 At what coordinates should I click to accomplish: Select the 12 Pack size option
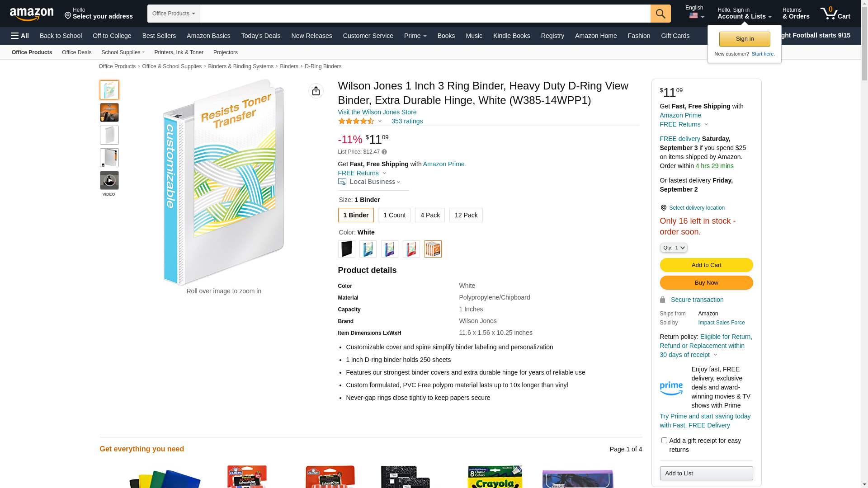pos(466,215)
